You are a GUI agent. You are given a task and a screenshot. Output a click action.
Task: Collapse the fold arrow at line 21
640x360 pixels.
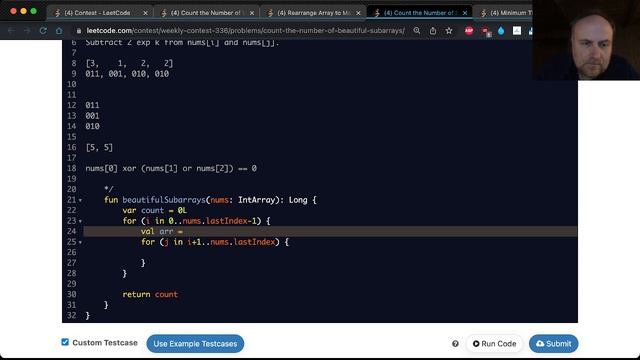pyautogui.click(x=80, y=200)
